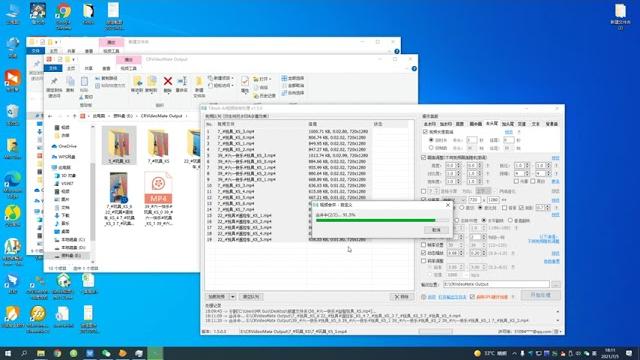Switch to the View ribbon tab
Viewport: 640px width, 360px height.
coord(107,68)
